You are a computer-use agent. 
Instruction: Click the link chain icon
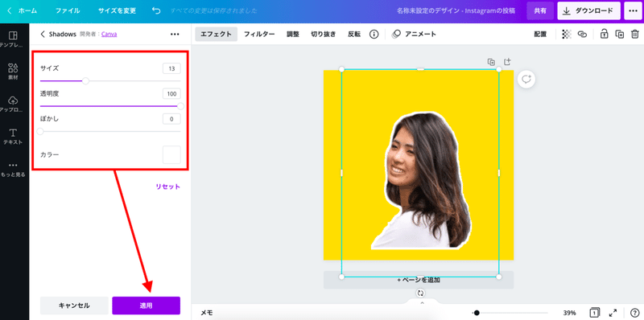(x=582, y=35)
